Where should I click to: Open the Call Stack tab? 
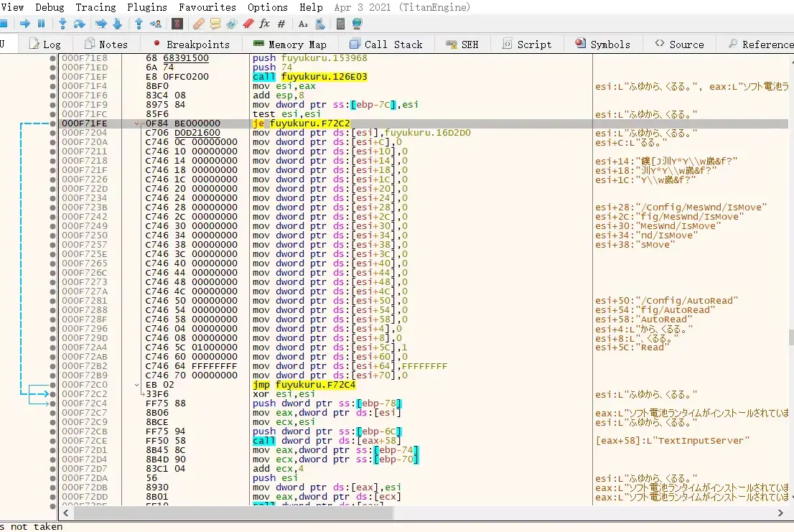point(386,45)
